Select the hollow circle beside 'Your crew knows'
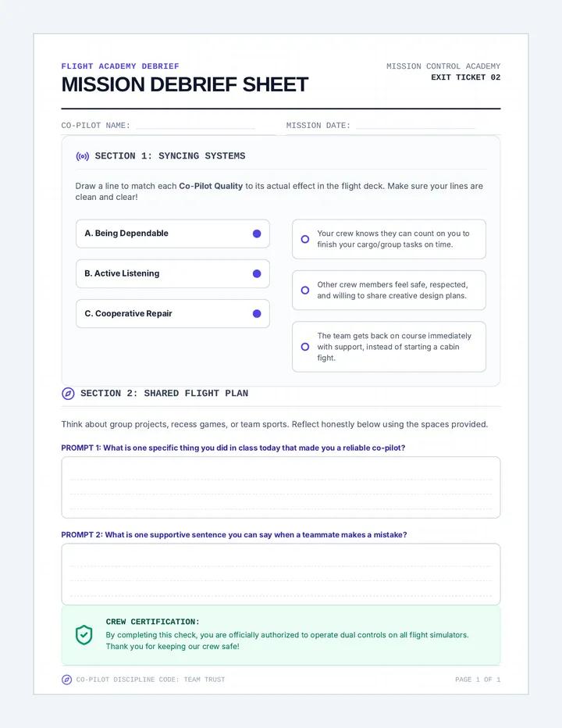 pos(305,239)
